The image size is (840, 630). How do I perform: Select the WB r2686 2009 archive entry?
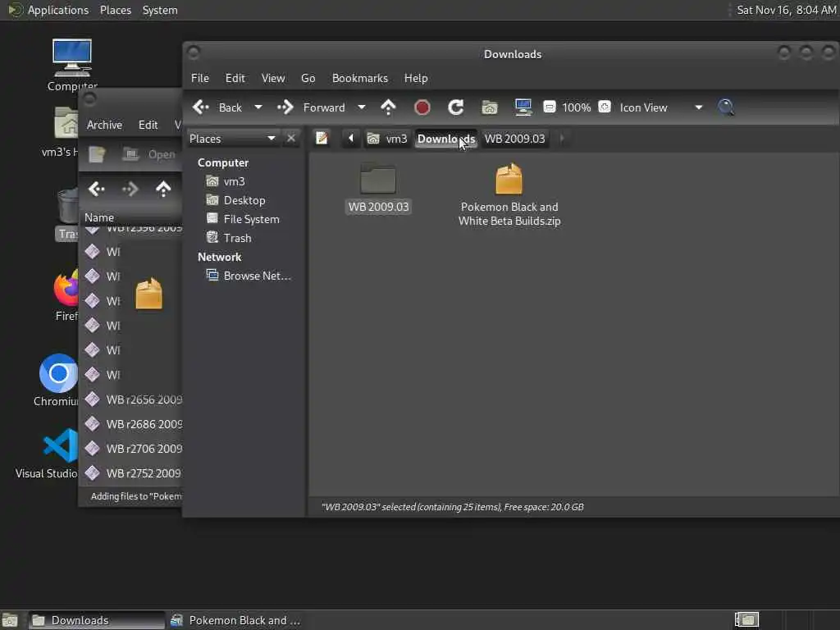(133, 424)
